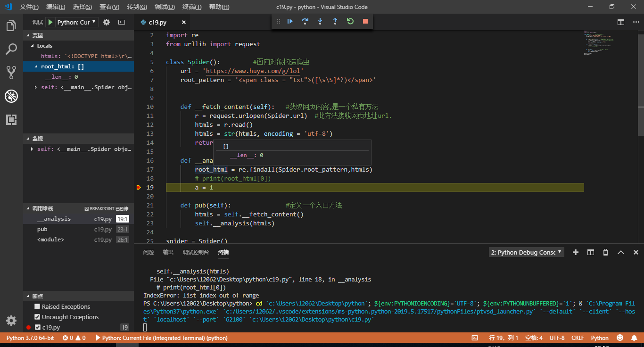This screenshot has height=347, width=644.
Task: Kill the terminal with trash icon
Action: pyautogui.click(x=605, y=252)
